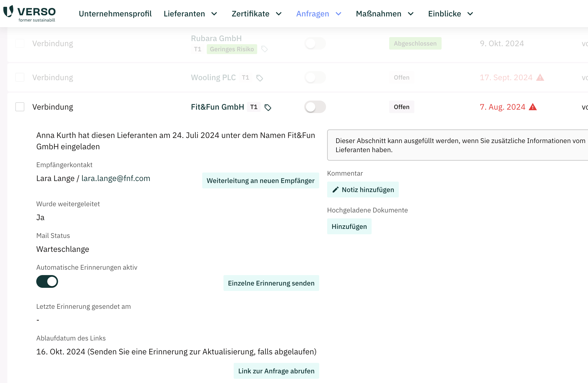The image size is (588, 383).
Task: Click the date 17. Sept. 2024
Action: [x=506, y=77]
